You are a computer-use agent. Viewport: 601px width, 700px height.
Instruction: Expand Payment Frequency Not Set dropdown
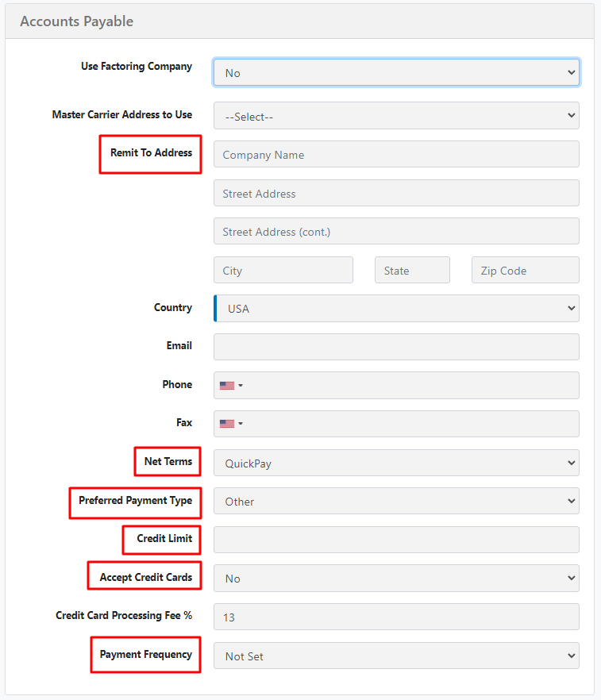[396, 656]
